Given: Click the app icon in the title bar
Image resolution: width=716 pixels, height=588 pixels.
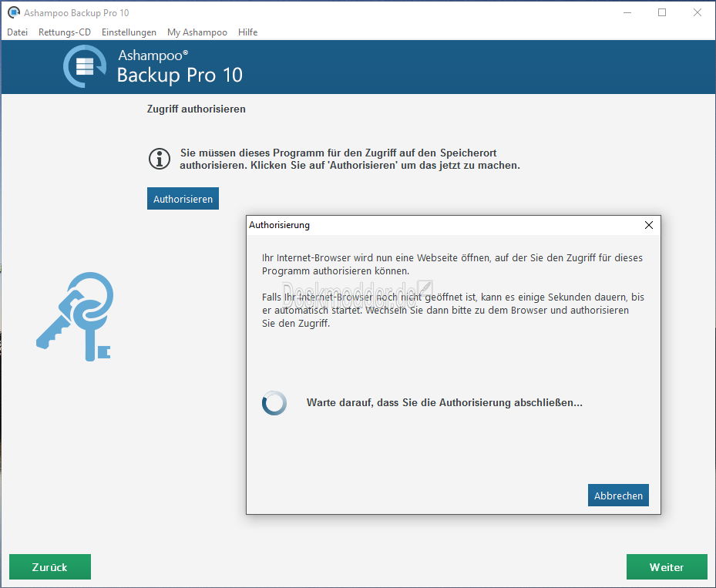Looking at the screenshot, I should click(14, 12).
